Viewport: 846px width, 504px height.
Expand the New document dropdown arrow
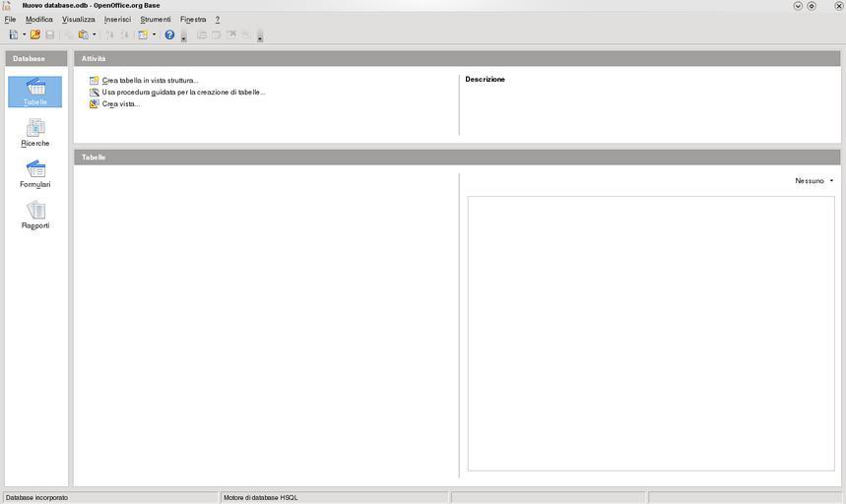tap(23, 34)
